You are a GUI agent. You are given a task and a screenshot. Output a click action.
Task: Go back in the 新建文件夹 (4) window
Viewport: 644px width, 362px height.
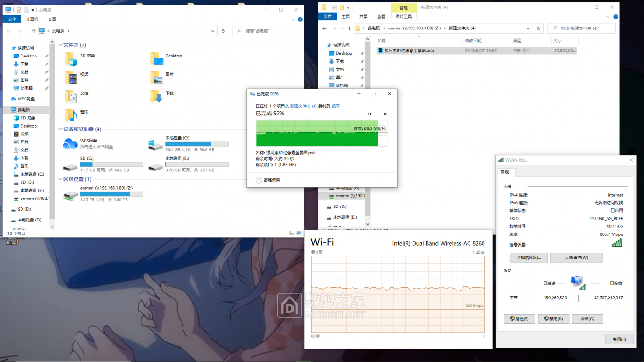click(325, 28)
